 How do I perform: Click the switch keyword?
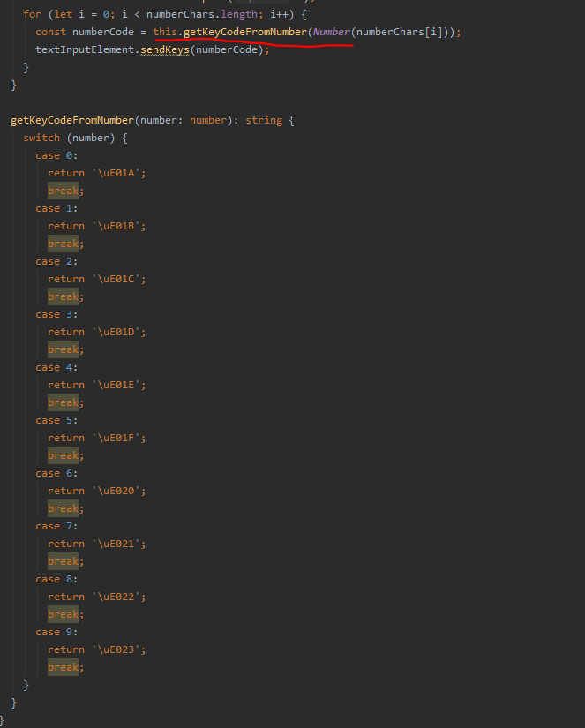[41, 138]
